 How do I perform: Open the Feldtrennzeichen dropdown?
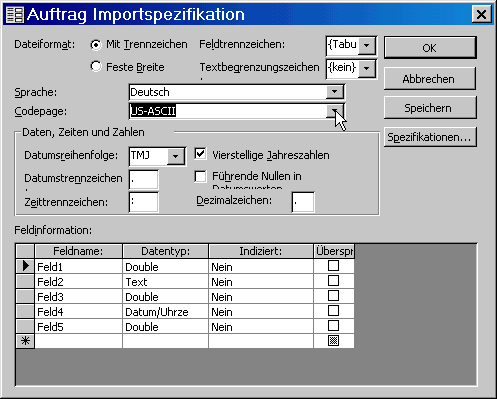tap(367, 45)
